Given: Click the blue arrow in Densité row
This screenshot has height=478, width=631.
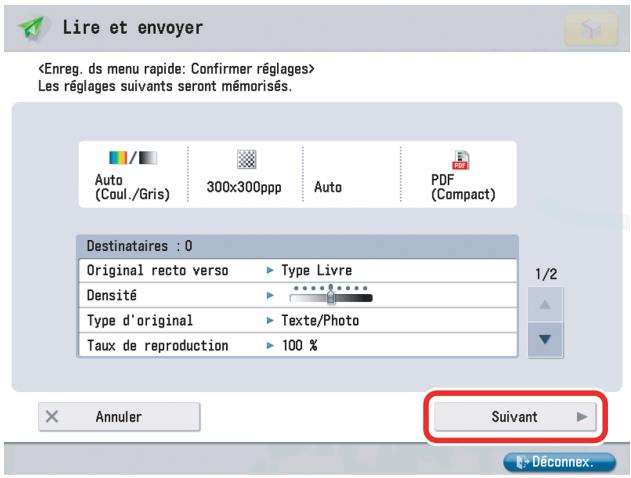Looking at the screenshot, I should tap(270, 296).
